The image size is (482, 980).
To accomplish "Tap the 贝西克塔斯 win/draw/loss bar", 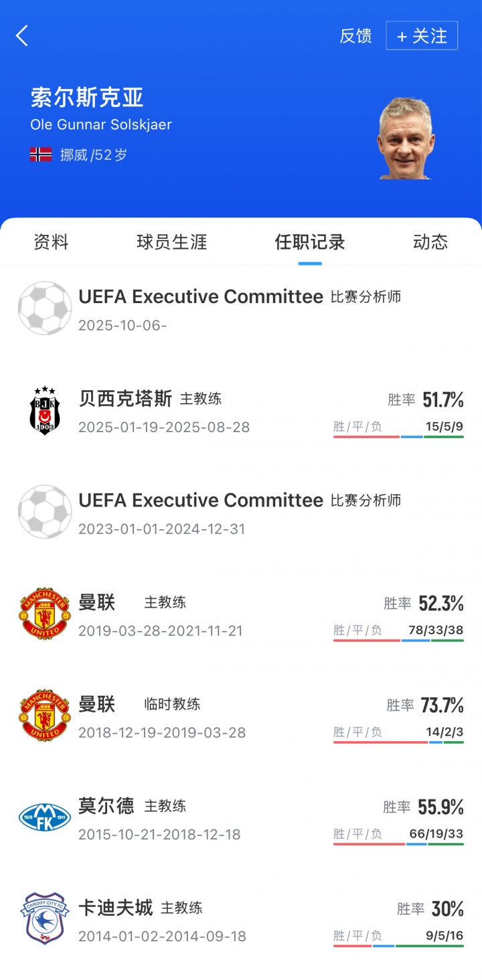I will point(398,437).
